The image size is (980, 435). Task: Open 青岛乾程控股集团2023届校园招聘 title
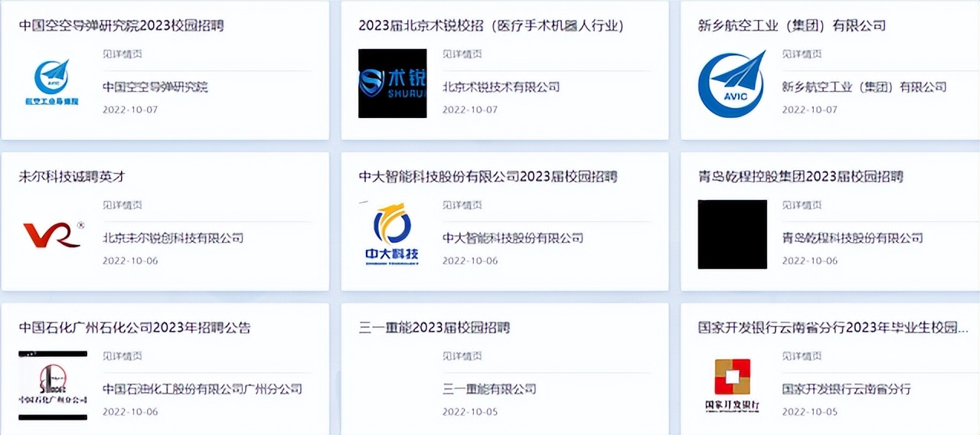pyautogui.click(x=801, y=177)
